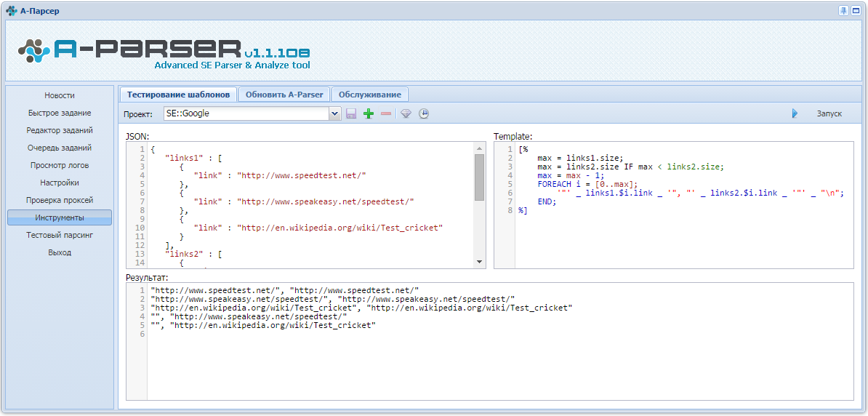Image resolution: width=868 pixels, height=416 pixels.
Task: Open the Обслуживание tab
Action: 370,94
